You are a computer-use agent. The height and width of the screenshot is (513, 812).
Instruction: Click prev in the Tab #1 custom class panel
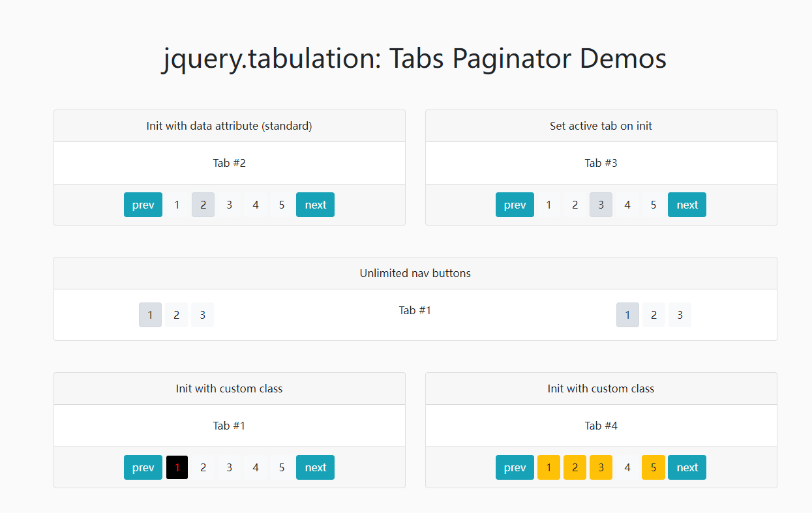[x=143, y=467]
